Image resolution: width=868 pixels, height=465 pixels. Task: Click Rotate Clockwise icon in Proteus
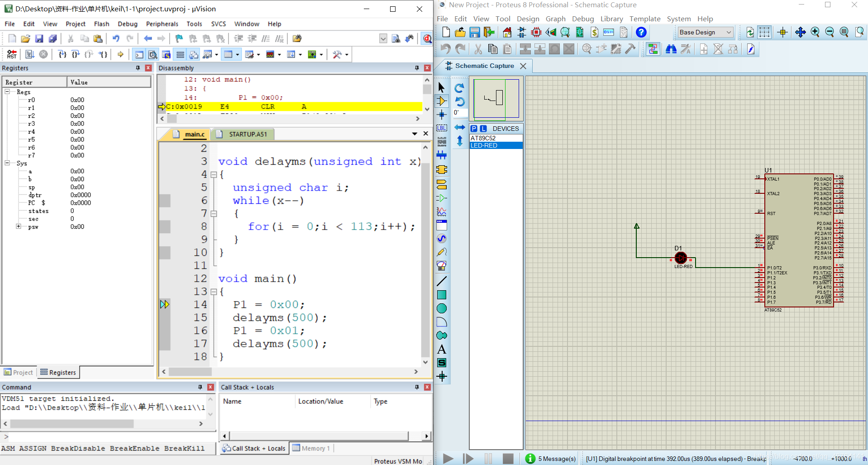[459, 88]
